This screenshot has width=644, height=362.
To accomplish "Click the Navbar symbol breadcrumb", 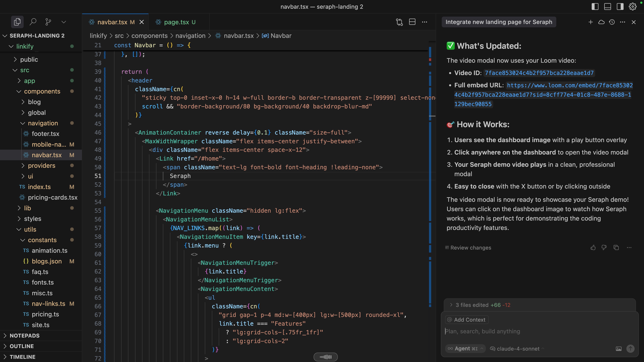I will 277,36.
